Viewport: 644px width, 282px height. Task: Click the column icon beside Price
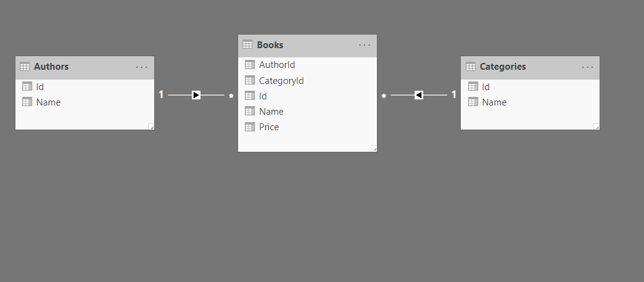pyautogui.click(x=250, y=127)
